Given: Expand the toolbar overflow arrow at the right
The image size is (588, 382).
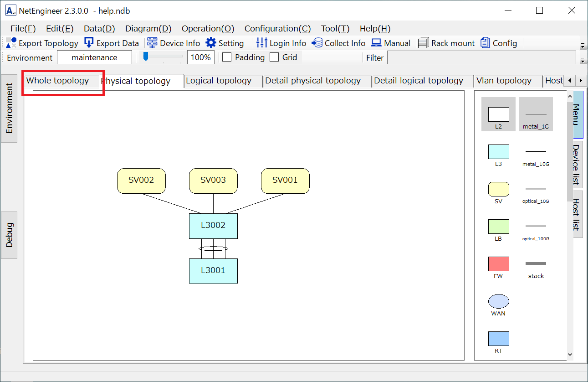Looking at the screenshot, I should tap(582, 46).
